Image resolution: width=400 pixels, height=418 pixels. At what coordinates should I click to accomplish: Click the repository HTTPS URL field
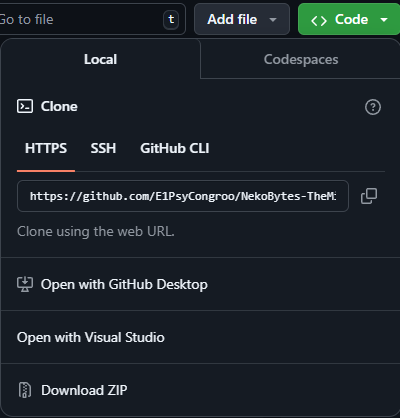pos(183,196)
